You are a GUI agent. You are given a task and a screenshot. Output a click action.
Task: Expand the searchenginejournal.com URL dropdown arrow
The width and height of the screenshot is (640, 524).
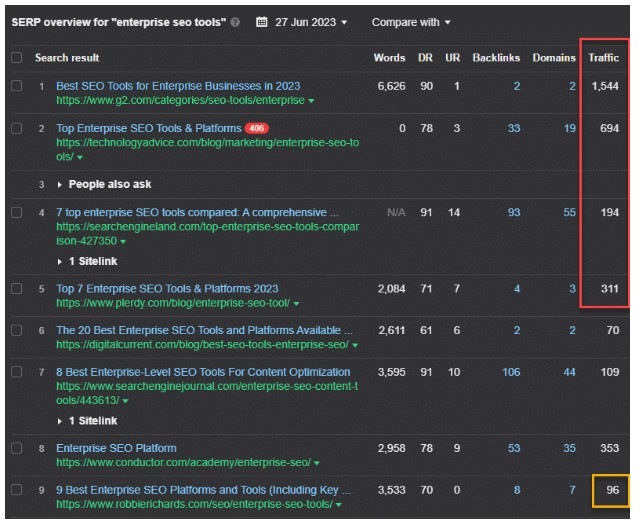point(125,401)
